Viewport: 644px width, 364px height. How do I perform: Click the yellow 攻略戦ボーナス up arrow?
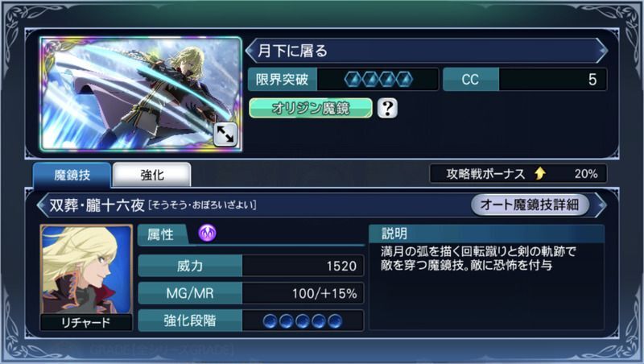pos(540,174)
